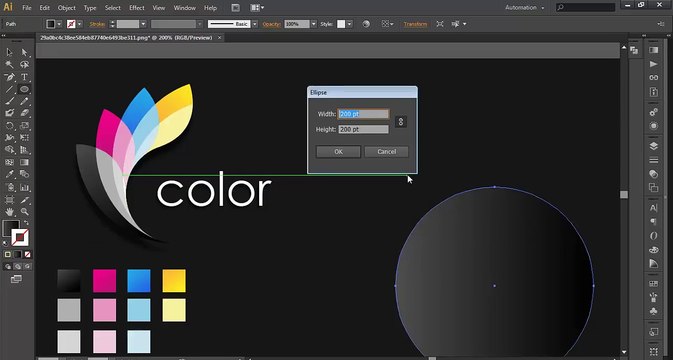Enable Draw Inside mode
673x360 pixels.
(27, 266)
